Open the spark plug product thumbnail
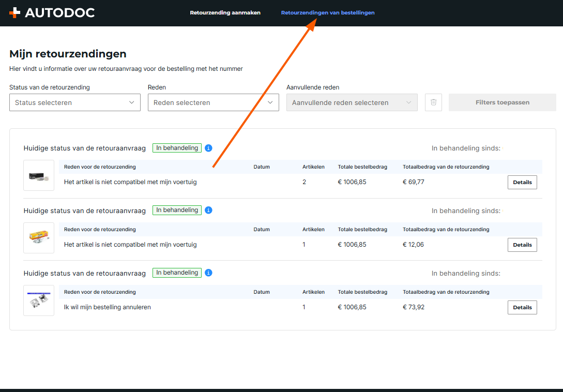Screen dimensions: 563x392 pos(39,238)
